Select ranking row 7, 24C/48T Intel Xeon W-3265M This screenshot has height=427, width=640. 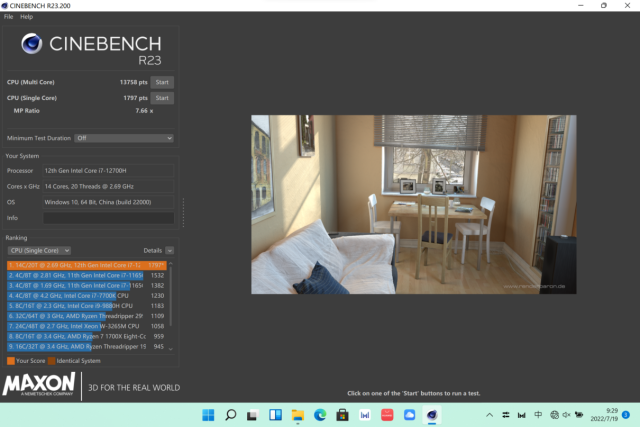(x=87, y=326)
